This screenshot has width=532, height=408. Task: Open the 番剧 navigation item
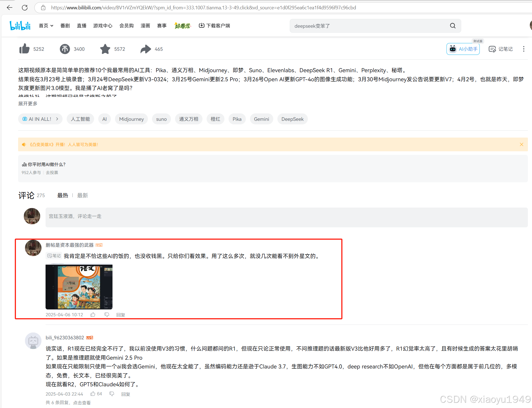pos(65,26)
